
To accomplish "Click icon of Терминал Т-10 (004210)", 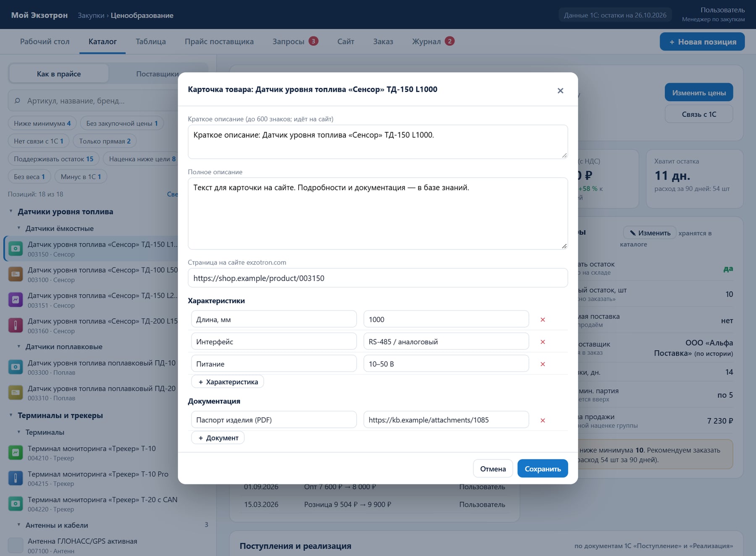I will tap(16, 453).
